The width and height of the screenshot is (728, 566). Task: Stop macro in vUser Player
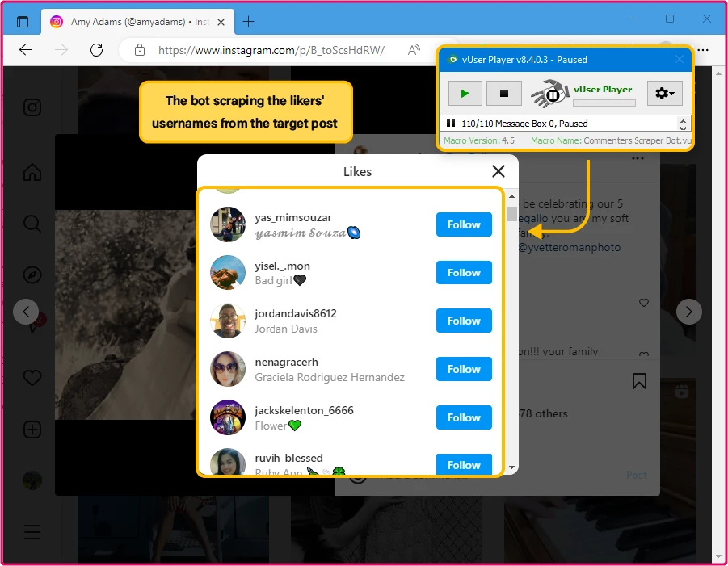[503, 94]
